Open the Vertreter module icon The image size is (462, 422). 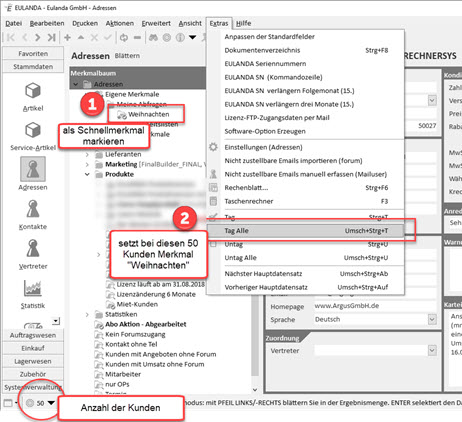tap(33, 248)
